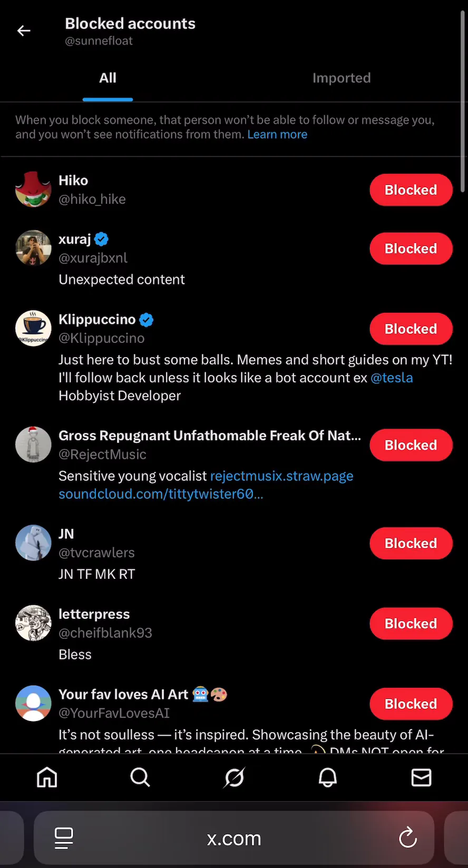
Task: Toggle Blocked button for letterpress
Action: coord(411,624)
